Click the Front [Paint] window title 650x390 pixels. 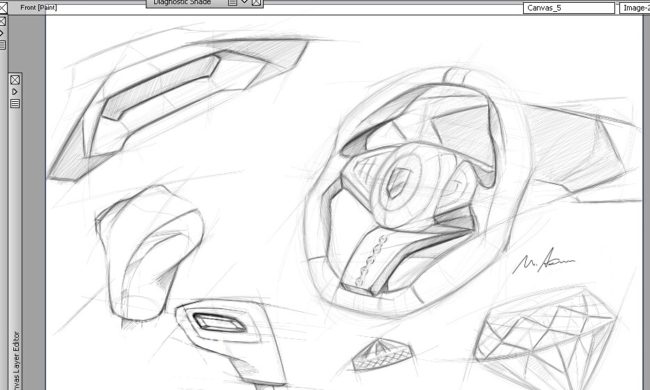38,7
